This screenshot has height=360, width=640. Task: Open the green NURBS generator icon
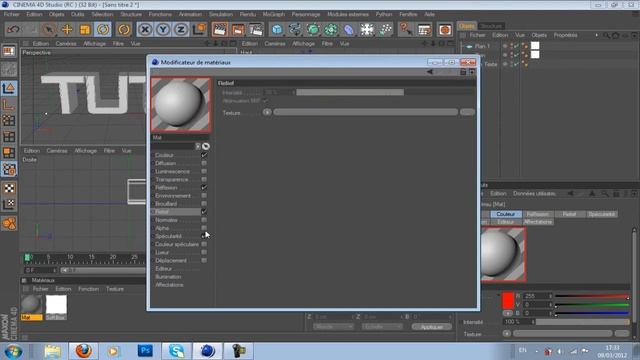tap(313, 29)
